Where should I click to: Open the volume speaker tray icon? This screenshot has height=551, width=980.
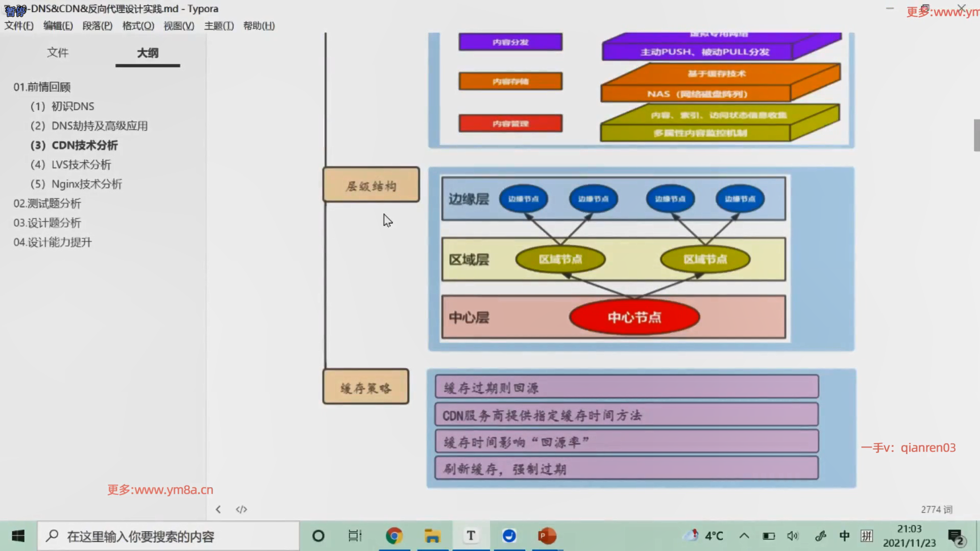pyautogui.click(x=793, y=536)
